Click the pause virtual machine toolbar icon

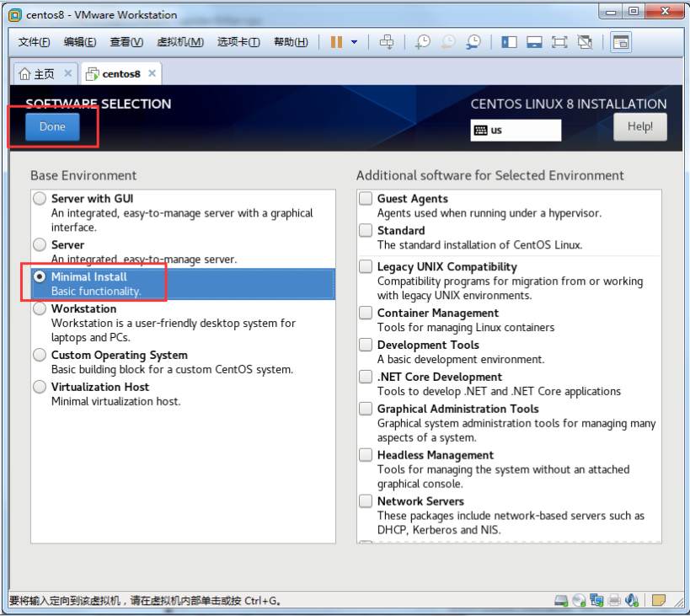click(336, 42)
